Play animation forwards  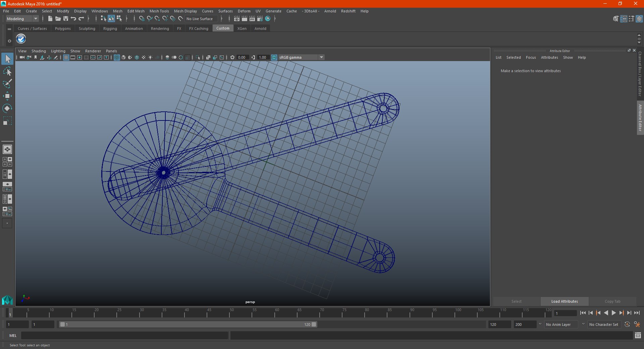point(613,313)
